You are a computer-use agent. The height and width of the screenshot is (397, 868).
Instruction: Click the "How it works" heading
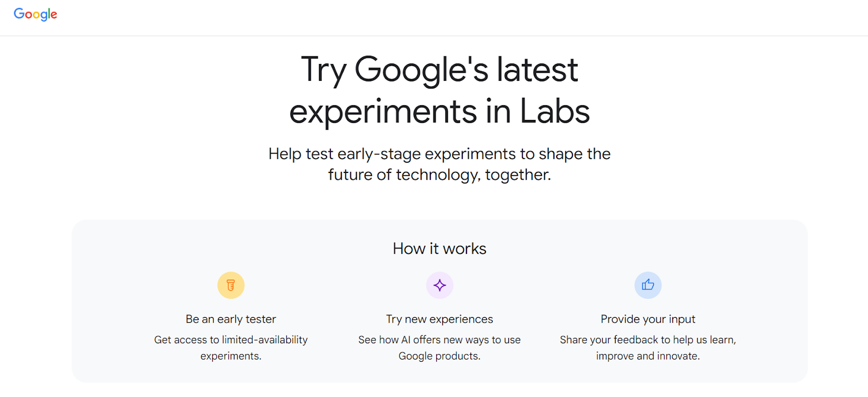[x=439, y=249]
